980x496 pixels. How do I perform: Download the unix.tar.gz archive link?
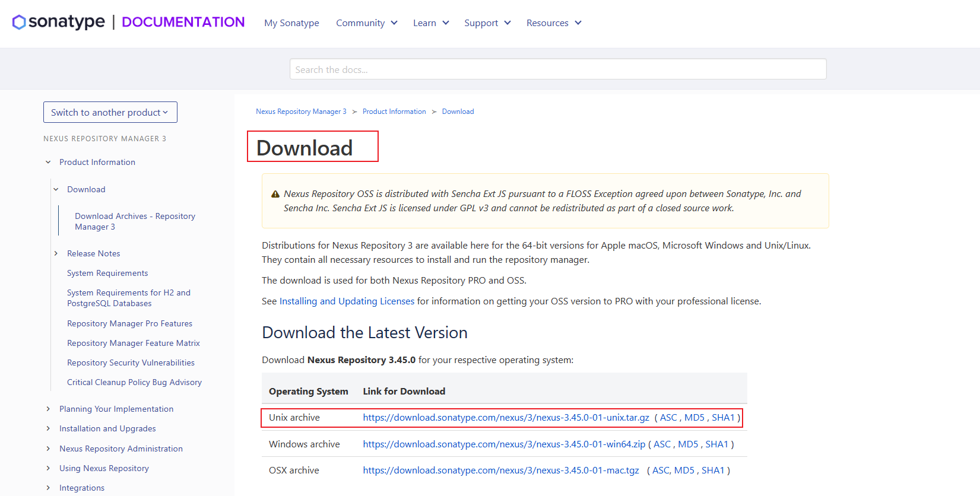pyautogui.click(x=506, y=418)
